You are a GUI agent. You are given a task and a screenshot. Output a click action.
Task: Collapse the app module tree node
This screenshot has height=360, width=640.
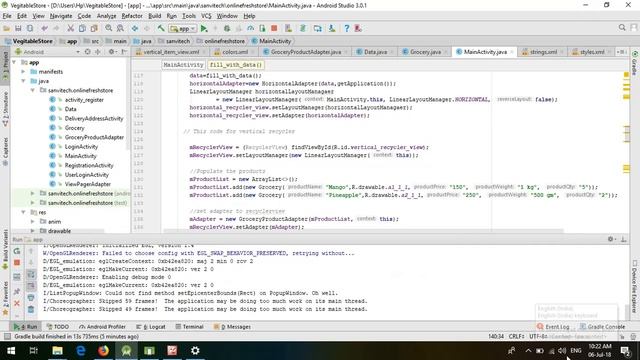pyautogui.click(x=15, y=62)
